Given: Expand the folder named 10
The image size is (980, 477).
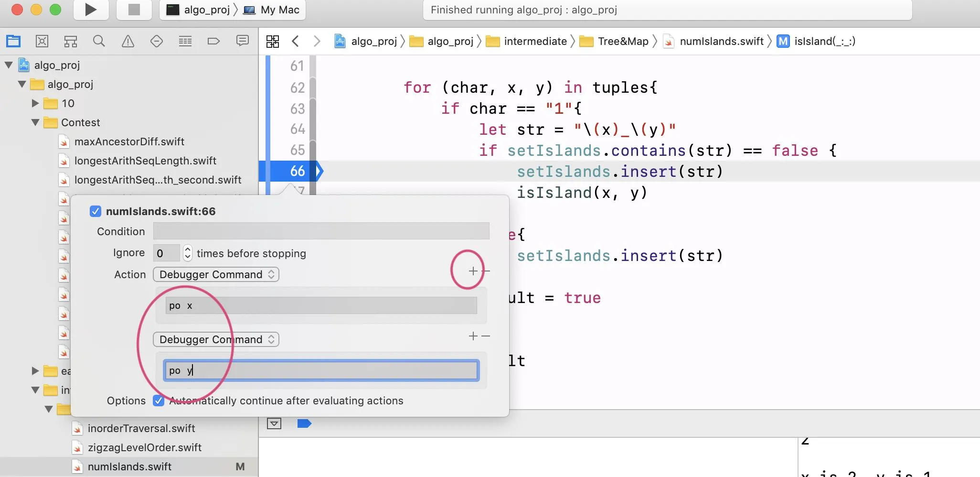Looking at the screenshot, I should (35, 103).
